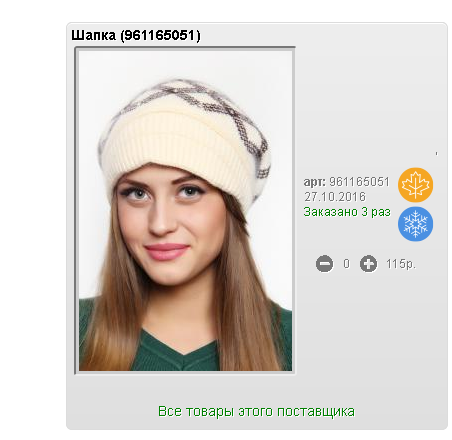
Task: Click the orange maple leaf autumn season icon
Action: [x=415, y=185]
